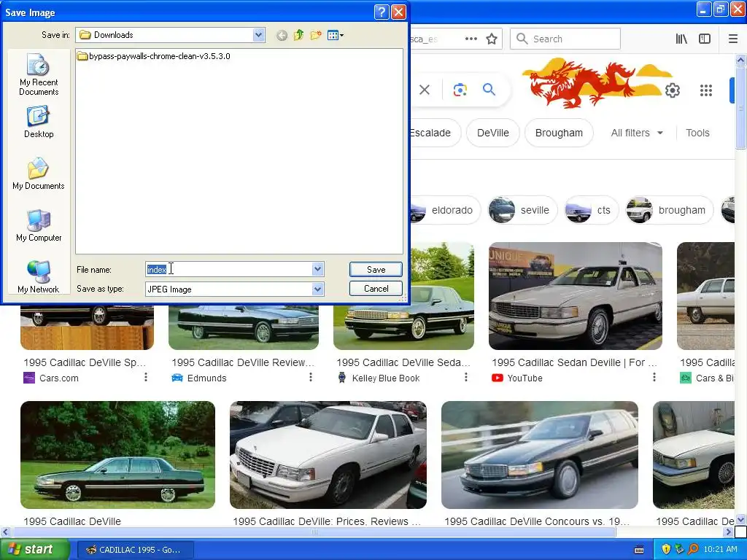
Task: Expand the Save as type dropdown
Action: tap(318, 289)
